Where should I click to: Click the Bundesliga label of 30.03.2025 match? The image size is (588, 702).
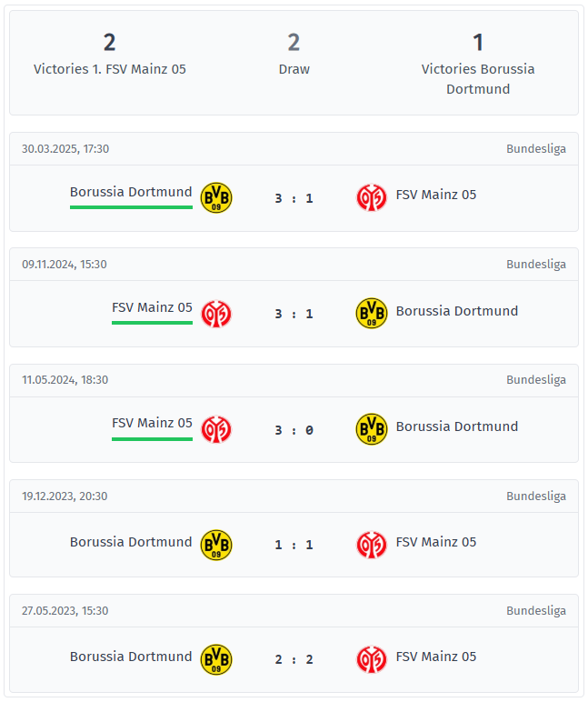pos(536,149)
